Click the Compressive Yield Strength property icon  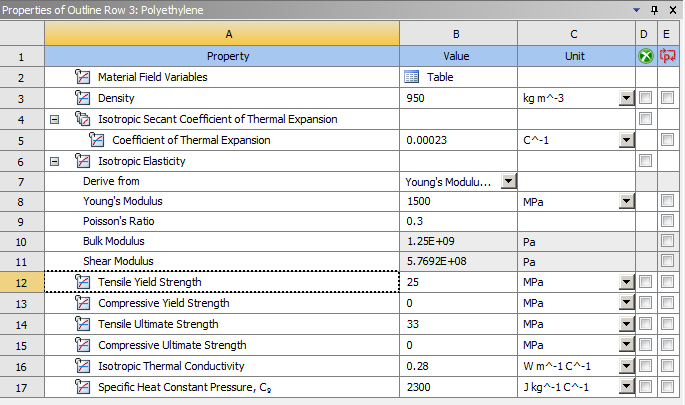[83, 303]
